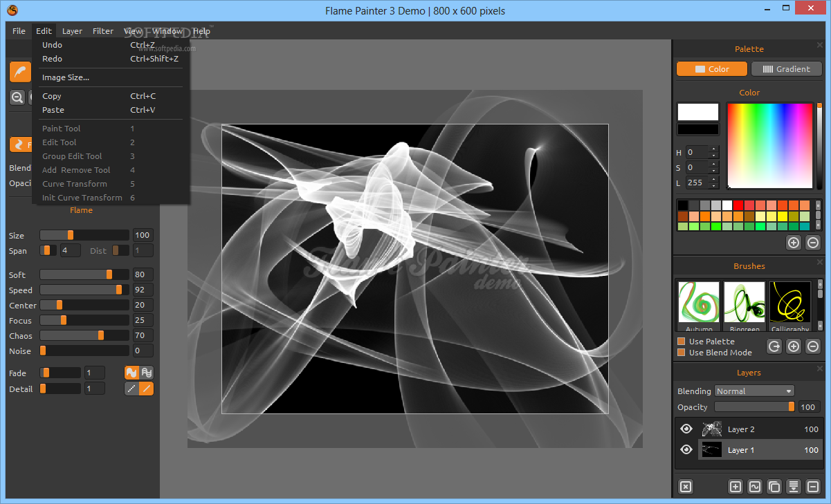The width and height of the screenshot is (831, 504).
Task: Close the Brushes panel
Action: (x=820, y=261)
